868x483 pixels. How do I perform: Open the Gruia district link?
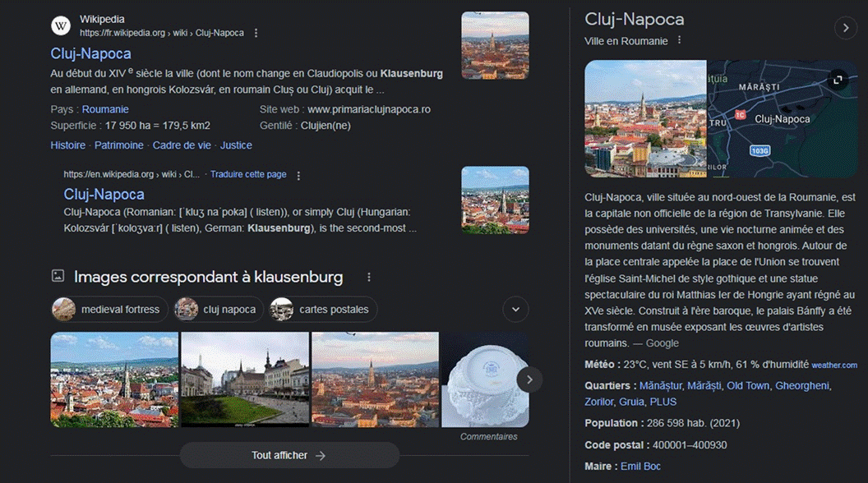(631, 402)
